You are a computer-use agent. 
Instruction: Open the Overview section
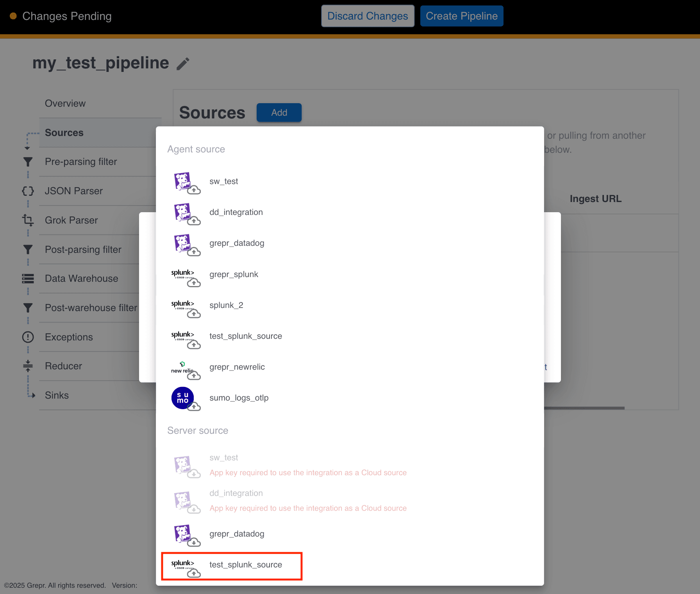pyautogui.click(x=100, y=104)
